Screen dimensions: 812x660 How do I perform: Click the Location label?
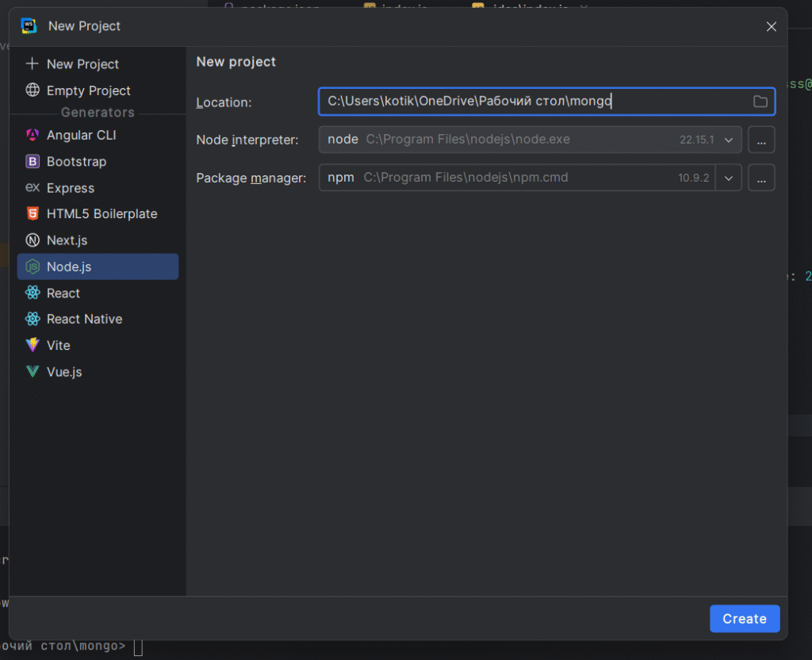coord(224,102)
